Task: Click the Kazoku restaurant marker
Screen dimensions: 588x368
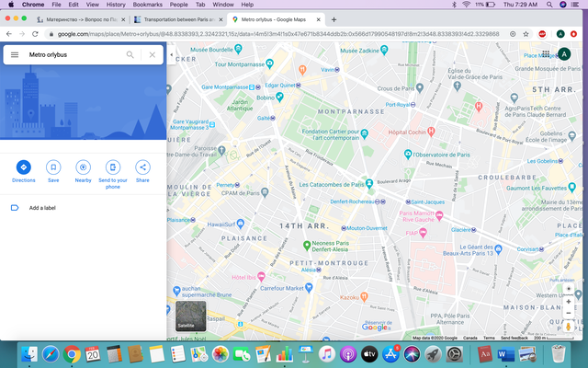Action: 364,296
